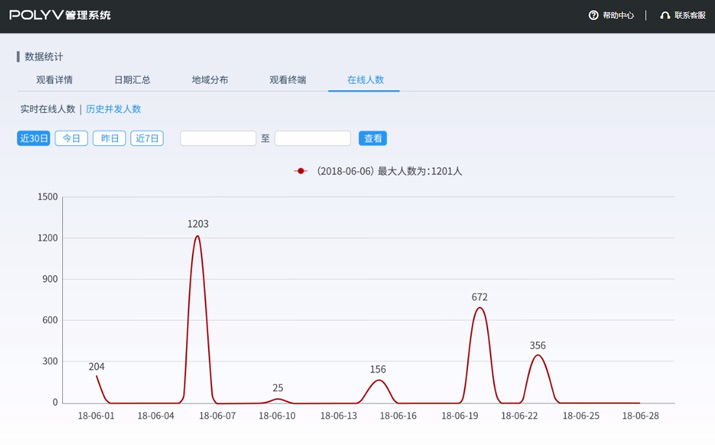Click the customer service headset icon
The width and height of the screenshot is (715, 445).
(665, 16)
